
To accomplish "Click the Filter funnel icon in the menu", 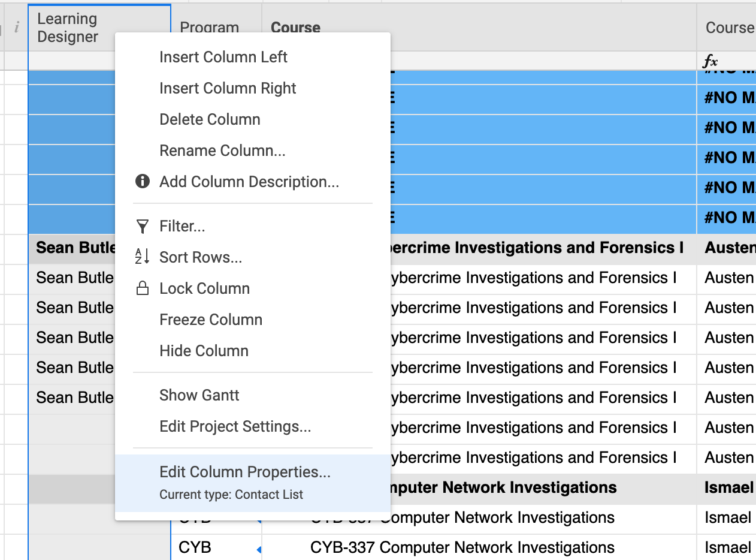I will (x=143, y=227).
